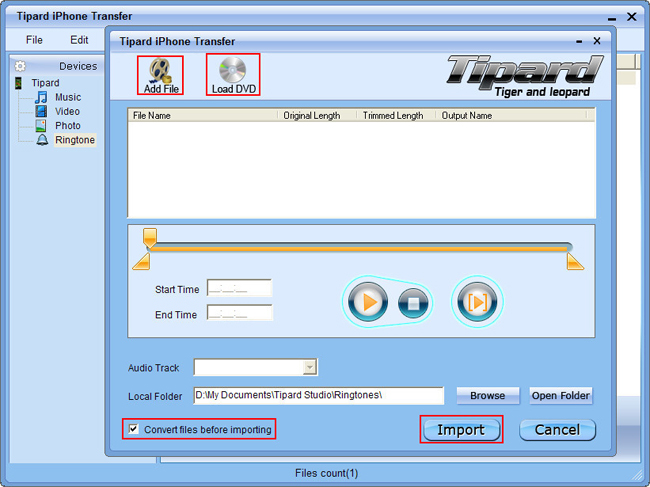Click the Original Length column header
The width and height of the screenshot is (650, 487).
pyautogui.click(x=317, y=116)
